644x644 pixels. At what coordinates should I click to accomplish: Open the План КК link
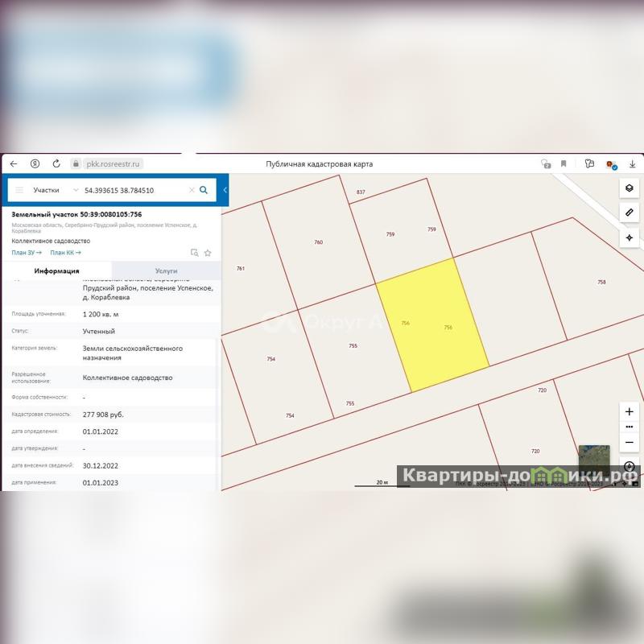[x=65, y=253]
